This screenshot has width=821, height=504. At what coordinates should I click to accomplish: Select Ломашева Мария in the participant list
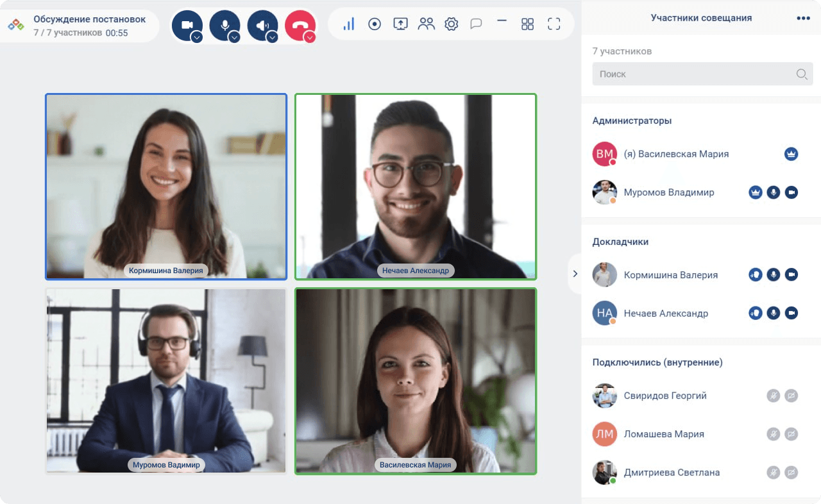point(664,434)
